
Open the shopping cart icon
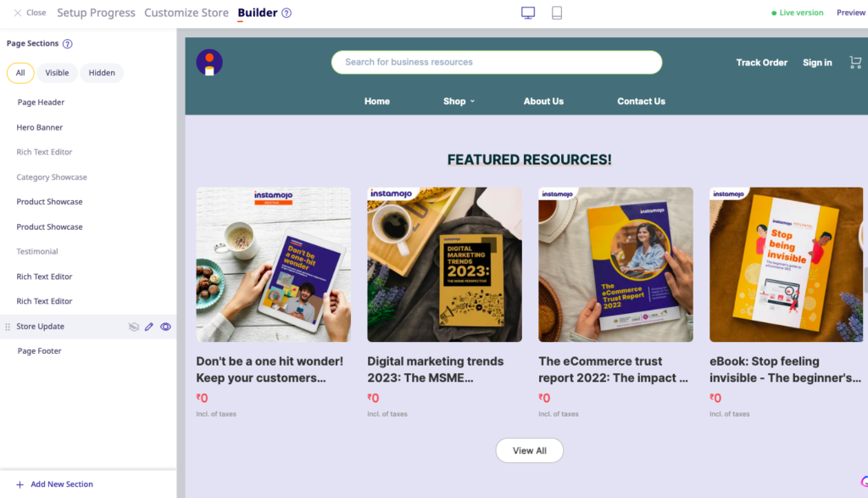[x=855, y=63]
